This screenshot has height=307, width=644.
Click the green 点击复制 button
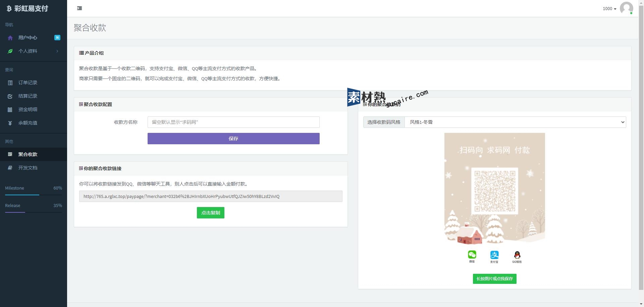[x=211, y=213]
